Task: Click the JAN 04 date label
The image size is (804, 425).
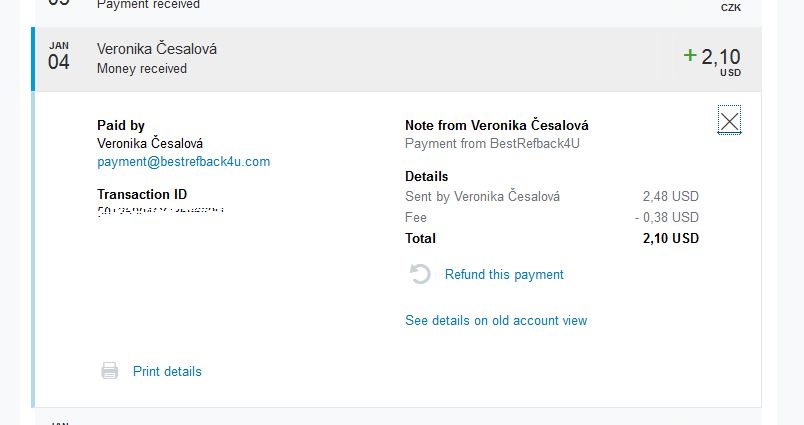Action: click(x=58, y=56)
